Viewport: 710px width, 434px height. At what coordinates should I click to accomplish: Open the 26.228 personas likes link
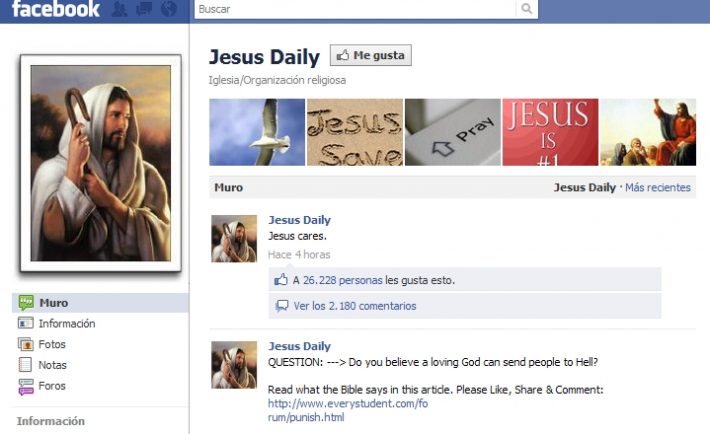[342, 280]
